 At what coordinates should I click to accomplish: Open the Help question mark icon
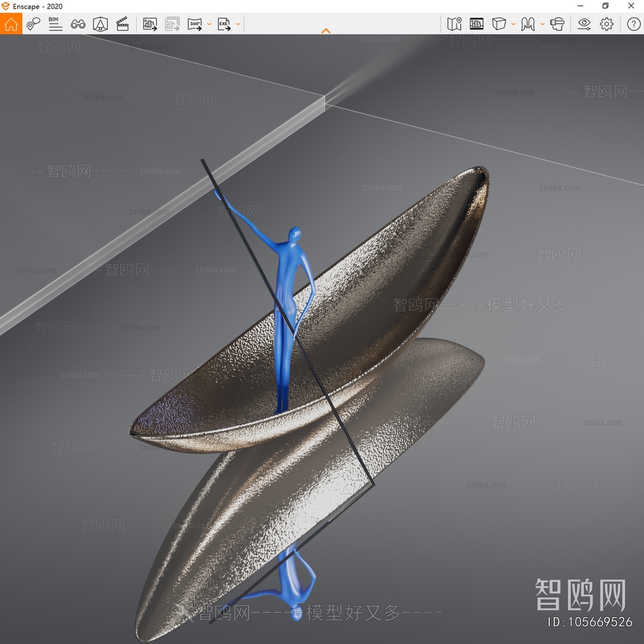pos(634,24)
